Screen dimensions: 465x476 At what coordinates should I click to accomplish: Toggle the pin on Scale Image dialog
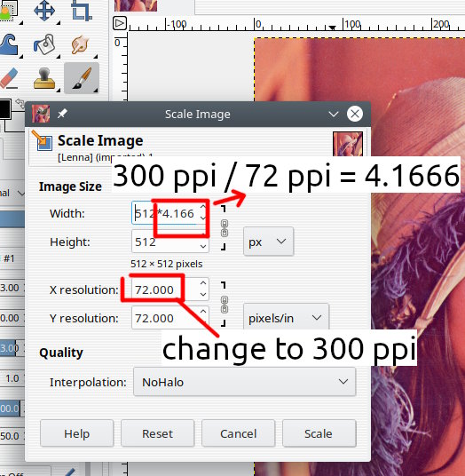[x=62, y=114]
